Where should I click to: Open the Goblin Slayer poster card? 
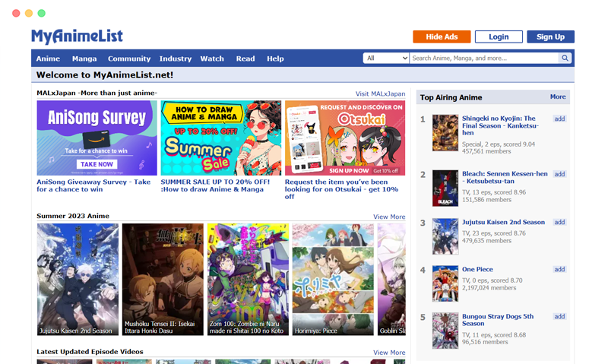391,280
